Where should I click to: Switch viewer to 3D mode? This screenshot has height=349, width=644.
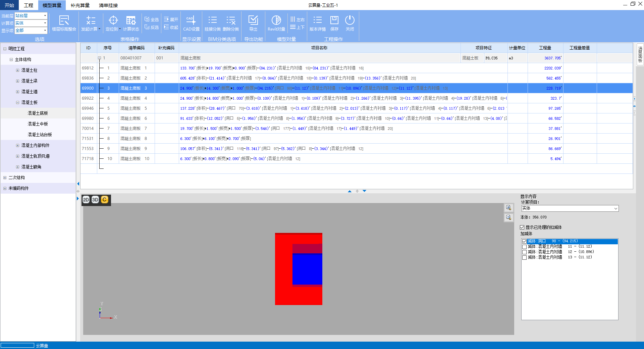pyautogui.click(x=95, y=200)
